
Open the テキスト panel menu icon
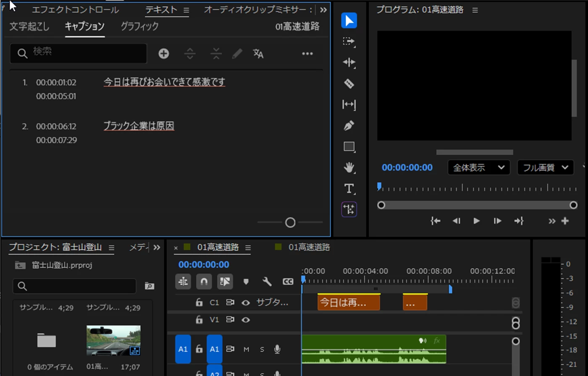[186, 10]
